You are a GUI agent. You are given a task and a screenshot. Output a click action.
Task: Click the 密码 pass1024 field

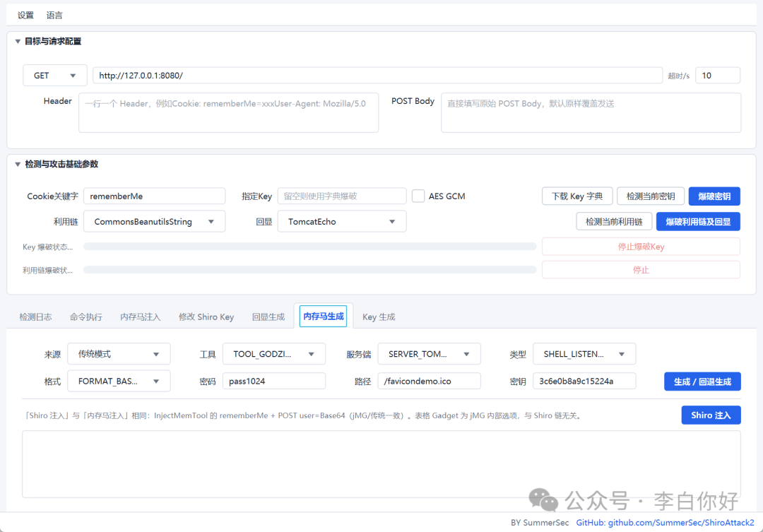point(274,381)
